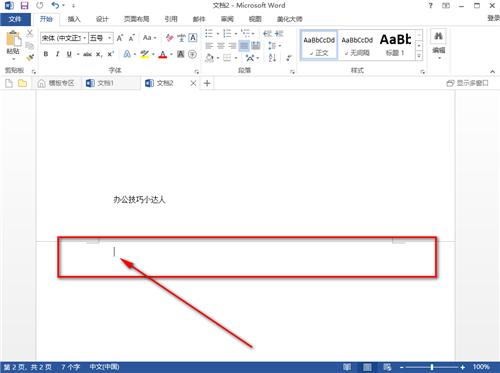Viewport: 500px width, 373px height.
Task: Apply distributed alignment
Action: [x=256, y=46]
